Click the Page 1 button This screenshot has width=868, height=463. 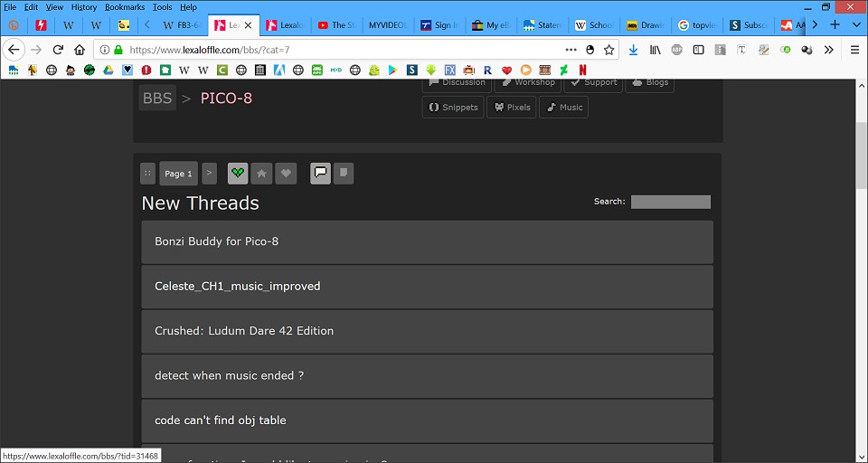(178, 174)
